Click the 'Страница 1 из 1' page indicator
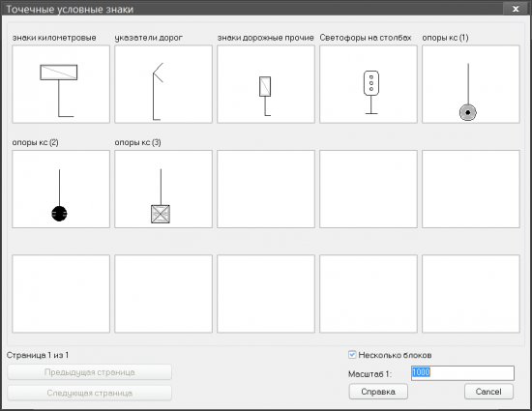The image size is (532, 411). tap(38, 355)
